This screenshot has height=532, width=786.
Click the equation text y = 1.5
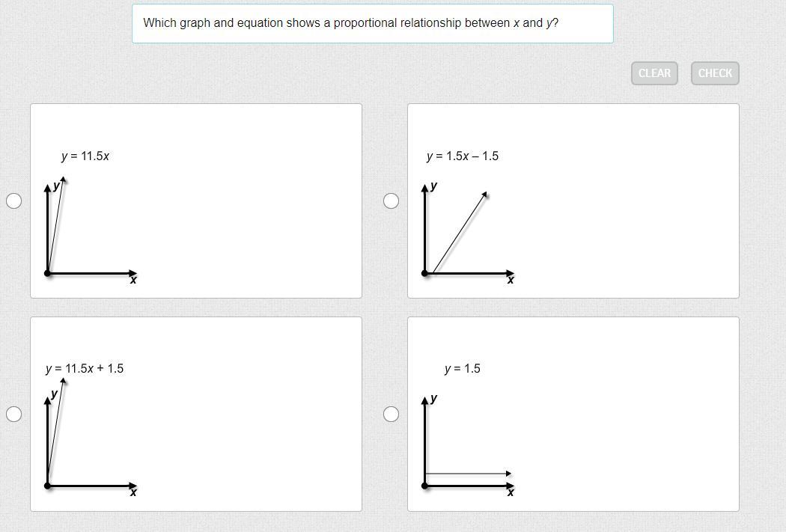(x=462, y=369)
